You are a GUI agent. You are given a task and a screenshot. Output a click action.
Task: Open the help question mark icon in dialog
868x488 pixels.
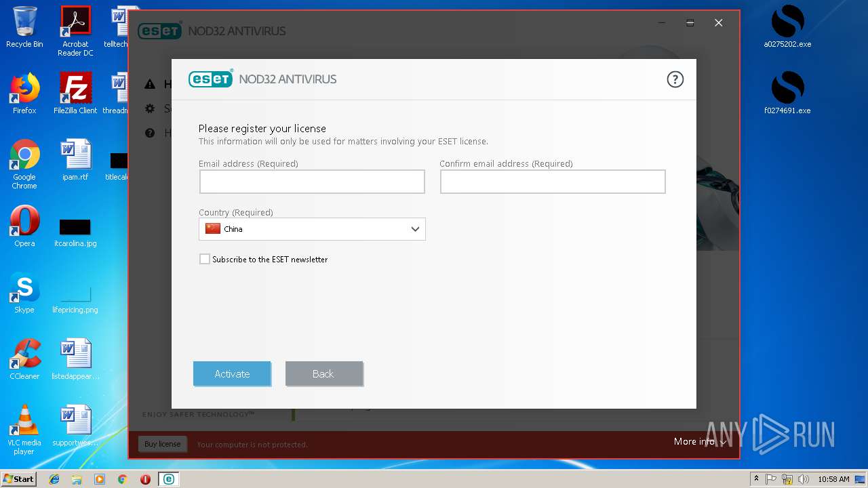[x=675, y=79]
